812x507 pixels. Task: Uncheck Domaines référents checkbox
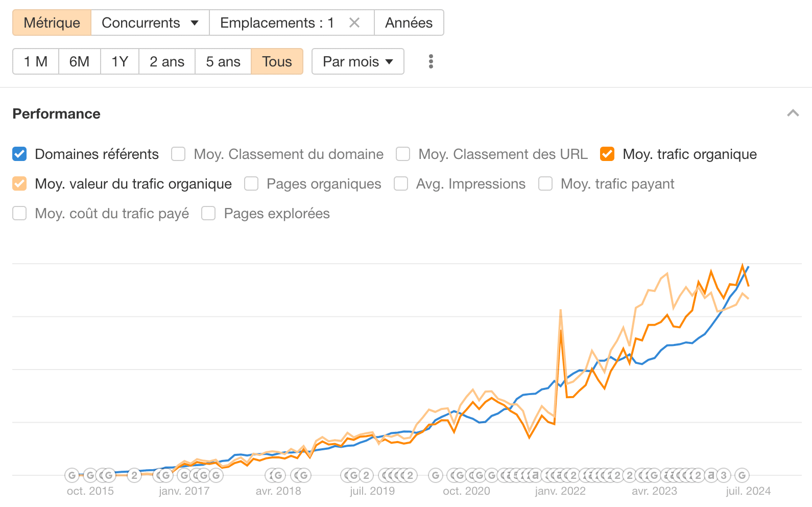19,154
